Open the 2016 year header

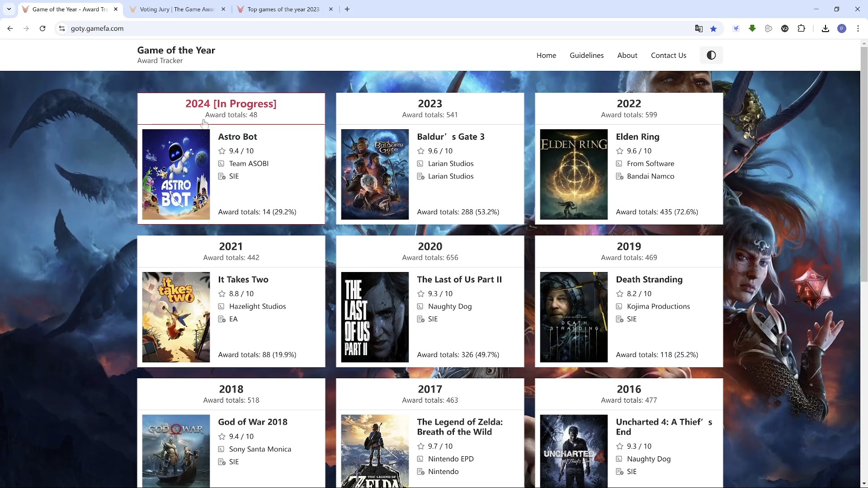[629, 394]
